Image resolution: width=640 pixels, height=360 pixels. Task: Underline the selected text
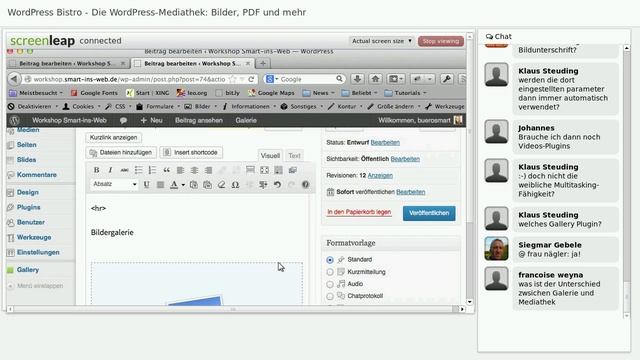(146, 184)
